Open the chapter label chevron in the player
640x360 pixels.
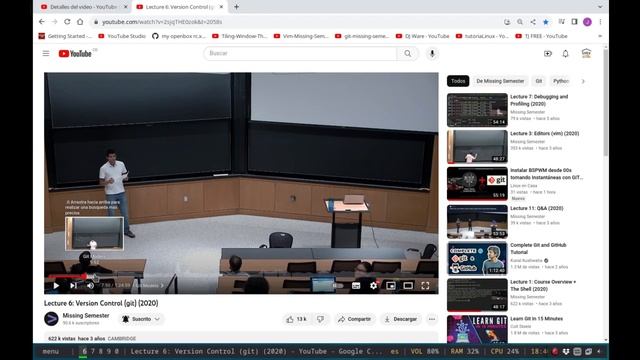click(162, 286)
